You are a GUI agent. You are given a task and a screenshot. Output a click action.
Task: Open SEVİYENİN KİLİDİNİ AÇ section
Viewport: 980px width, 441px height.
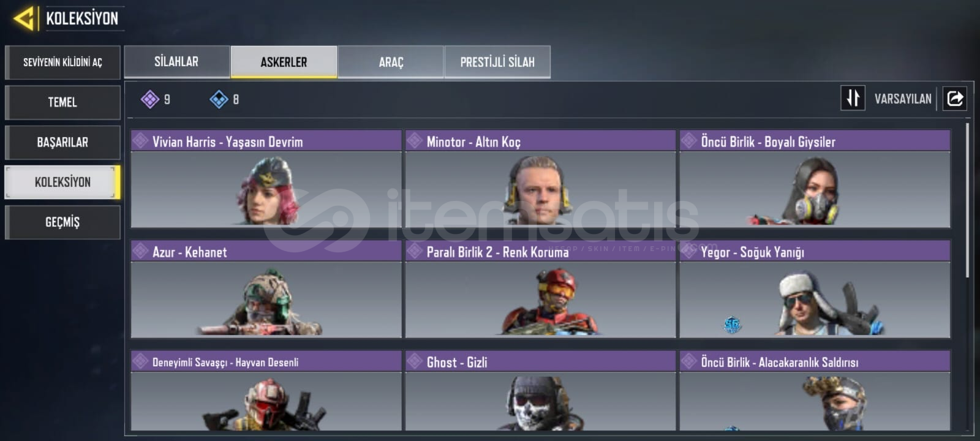(62, 62)
